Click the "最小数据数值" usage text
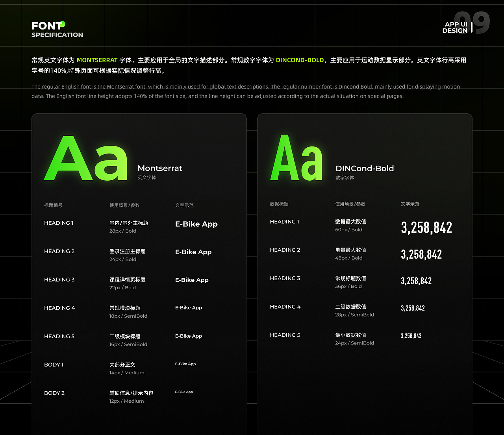The width and height of the screenshot is (504, 435). [350, 335]
